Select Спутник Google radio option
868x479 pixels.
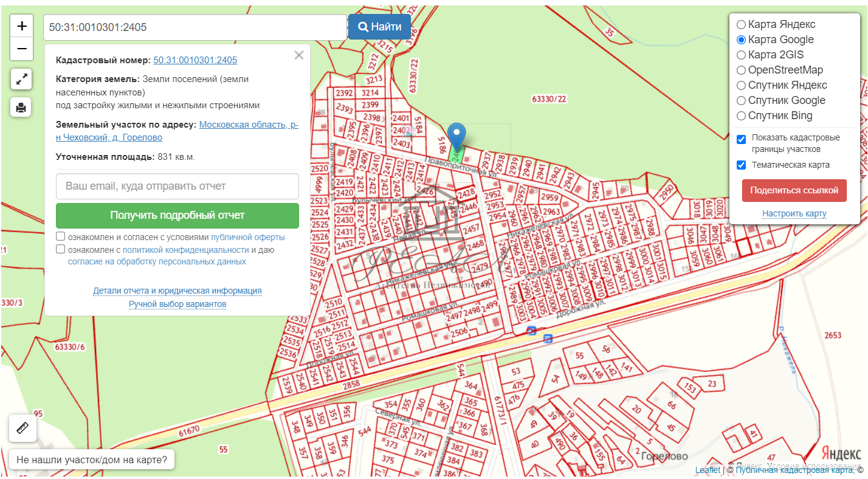(x=741, y=101)
